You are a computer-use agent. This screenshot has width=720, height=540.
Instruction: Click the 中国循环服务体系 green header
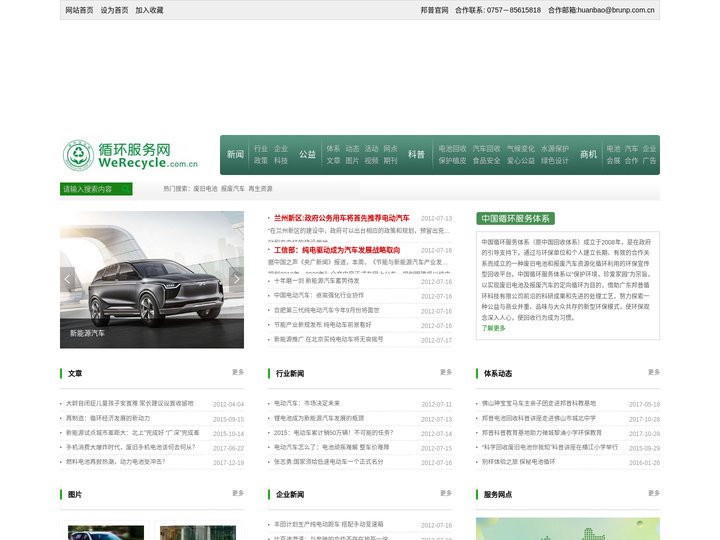[515, 219]
